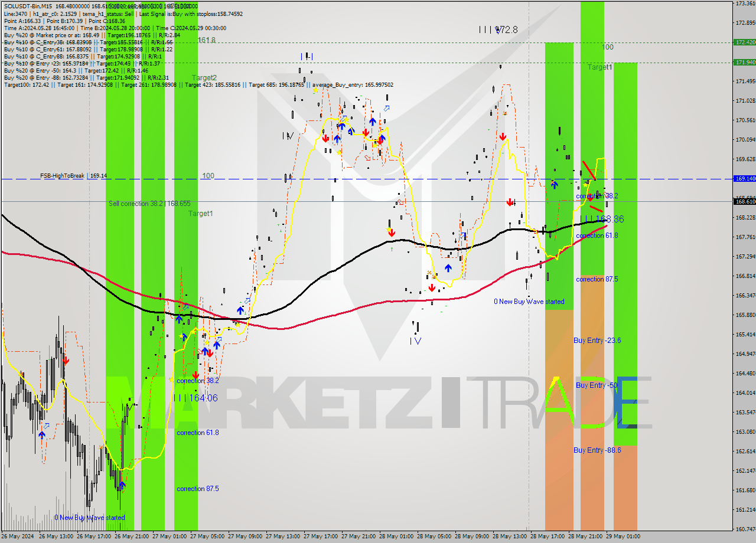Click the 169.62 price scale tick
The width and height of the screenshot is (756, 543).
[x=745, y=159]
